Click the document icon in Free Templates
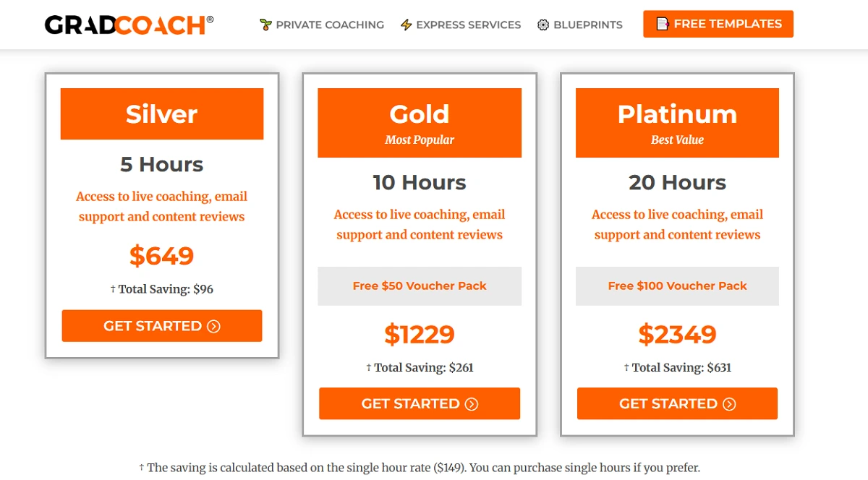The height and width of the screenshot is (480, 868). coord(662,24)
